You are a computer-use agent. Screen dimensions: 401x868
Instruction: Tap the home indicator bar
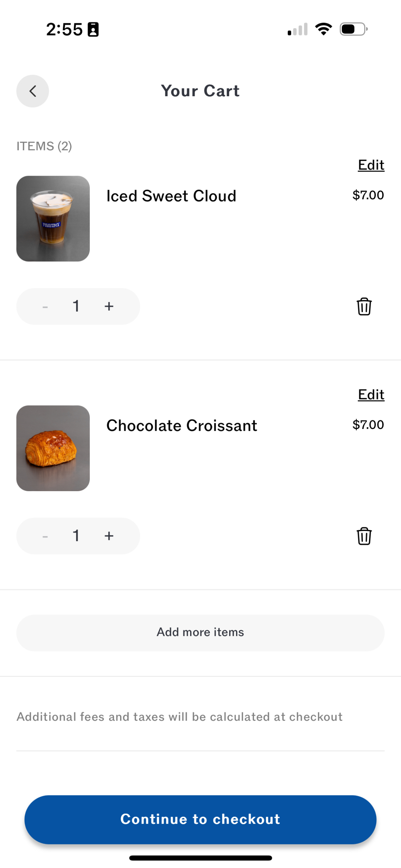pos(200,858)
